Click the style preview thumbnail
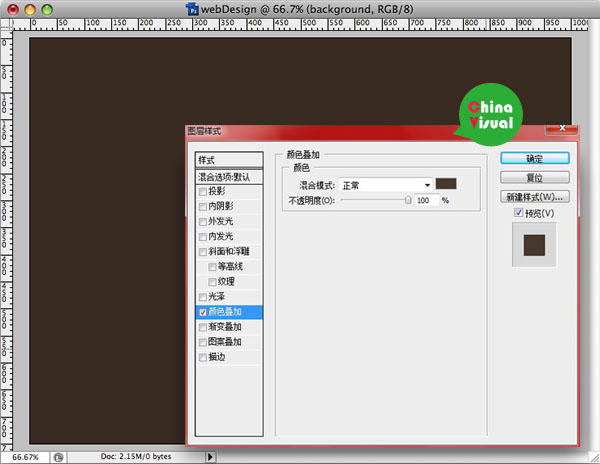 coord(534,245)
